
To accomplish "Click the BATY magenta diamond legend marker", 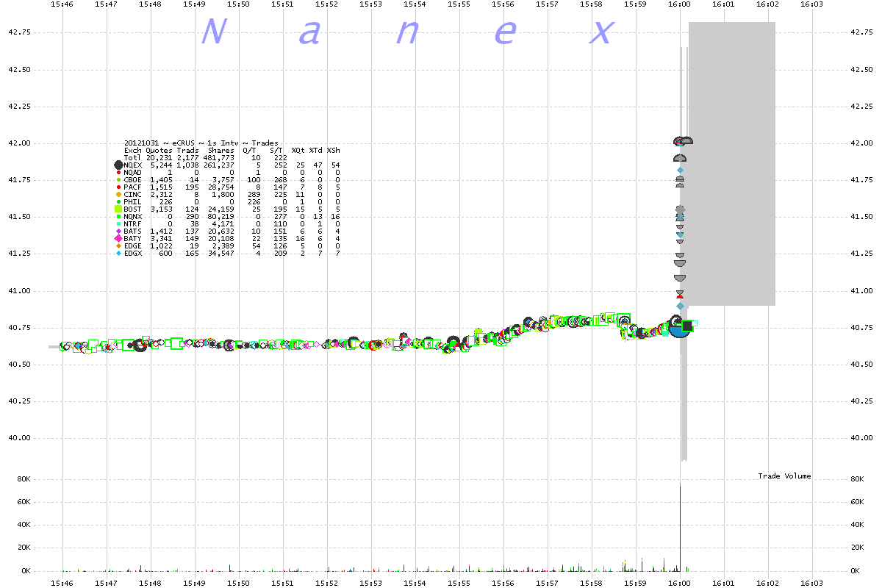I will [118, 238].
